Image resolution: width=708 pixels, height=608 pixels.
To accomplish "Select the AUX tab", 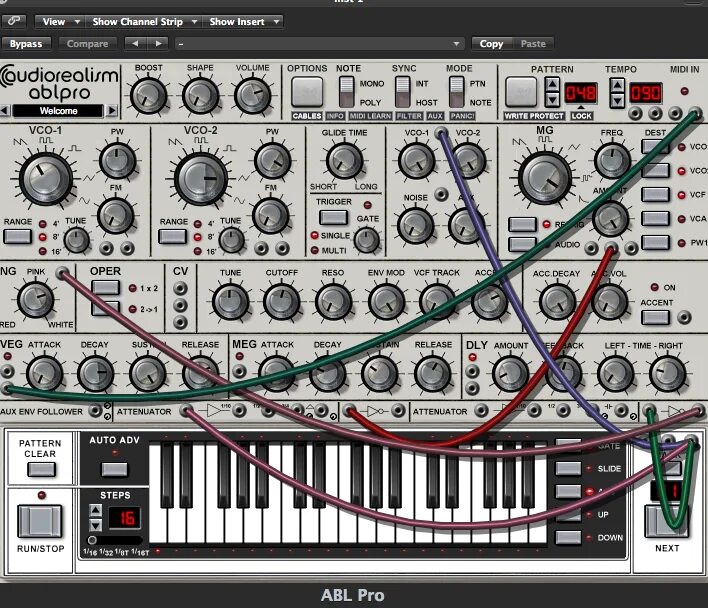I will click(435, 116).
